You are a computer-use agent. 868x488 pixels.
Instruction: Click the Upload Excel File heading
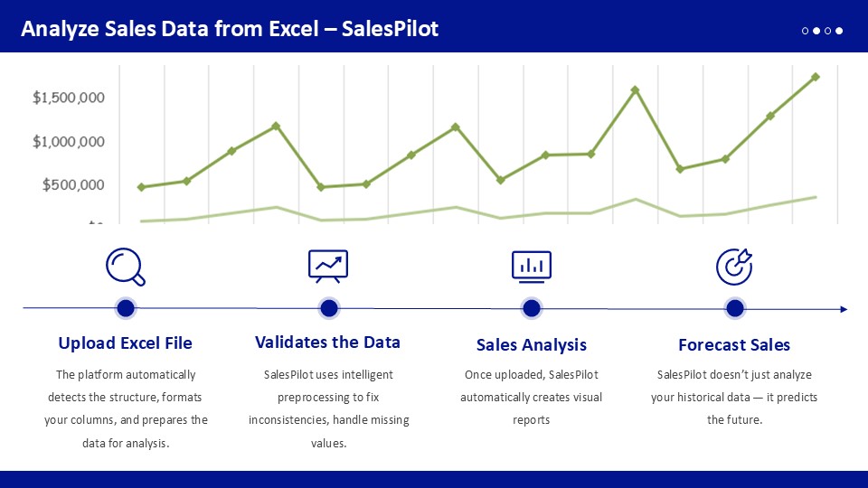(125, 343)
